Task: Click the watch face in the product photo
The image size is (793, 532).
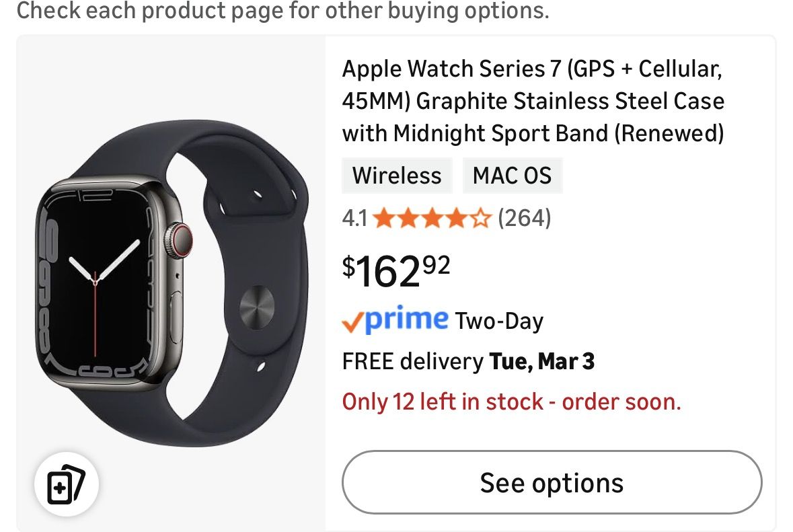Action: click(99, 287)
